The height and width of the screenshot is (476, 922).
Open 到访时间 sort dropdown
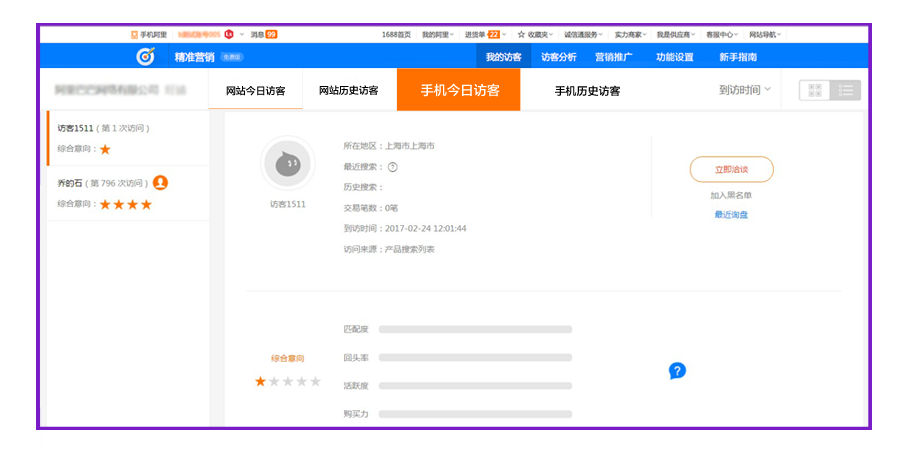click(744, 90)
